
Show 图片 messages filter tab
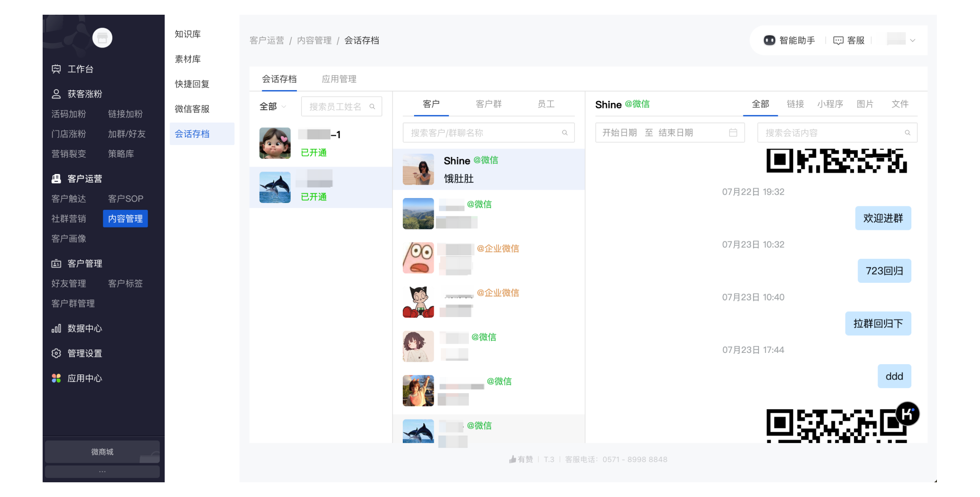tap(865, 104)
